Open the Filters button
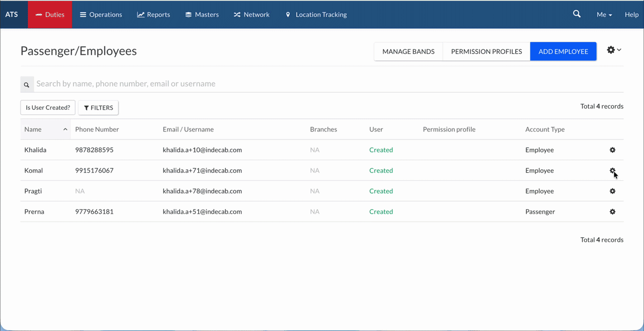This screenshot has width=644, height=331. [x=99, y=108]
